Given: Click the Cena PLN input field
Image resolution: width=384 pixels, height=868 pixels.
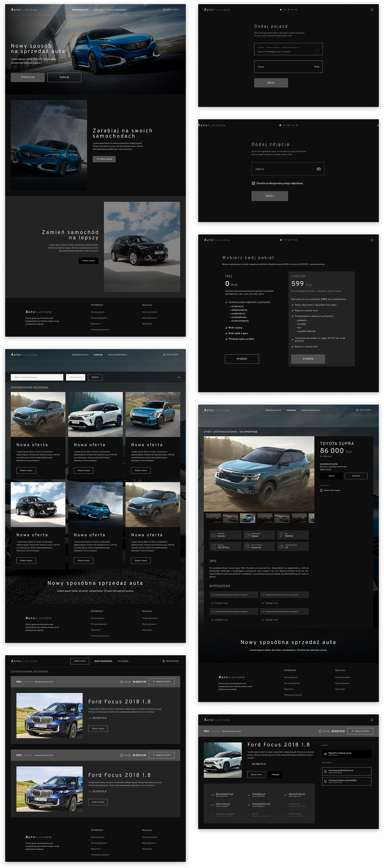Looking at the screenshot, I should [288, 67].
